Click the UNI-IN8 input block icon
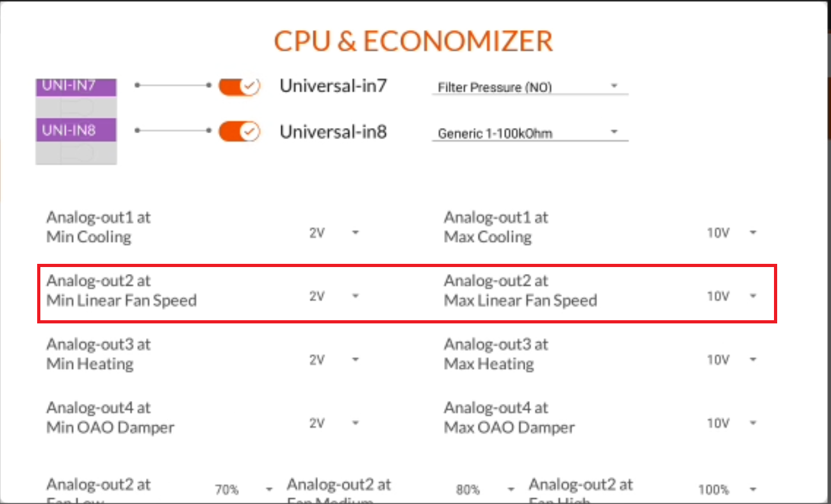The width and height of the screenshot is (831, 504). tap(75, 131)
